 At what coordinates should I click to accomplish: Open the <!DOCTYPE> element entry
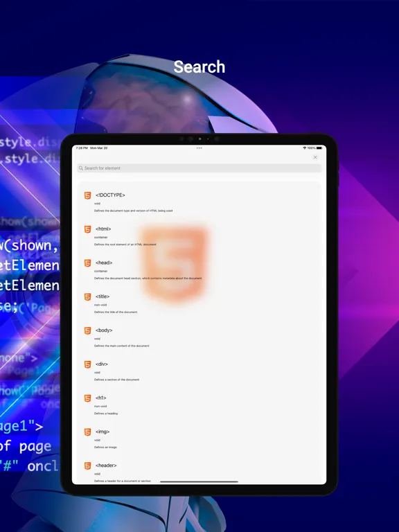click(x=110, y=195)
